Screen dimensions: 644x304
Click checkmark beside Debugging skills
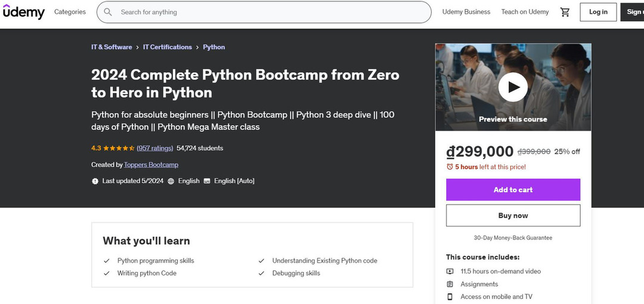261,273
